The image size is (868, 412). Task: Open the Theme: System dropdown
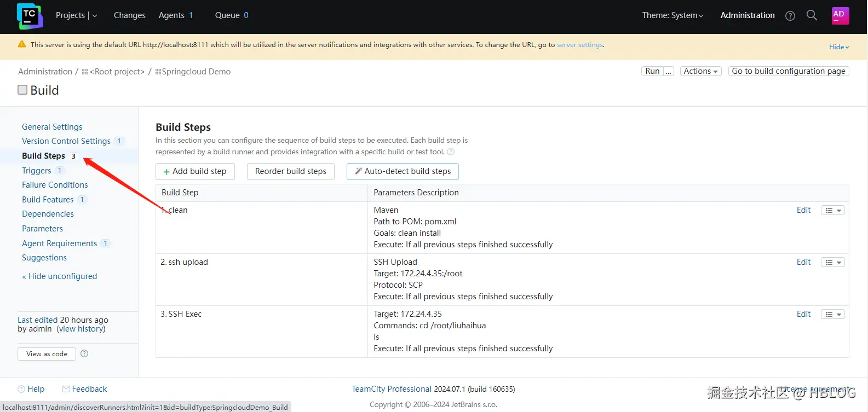(x=672, y=15)
